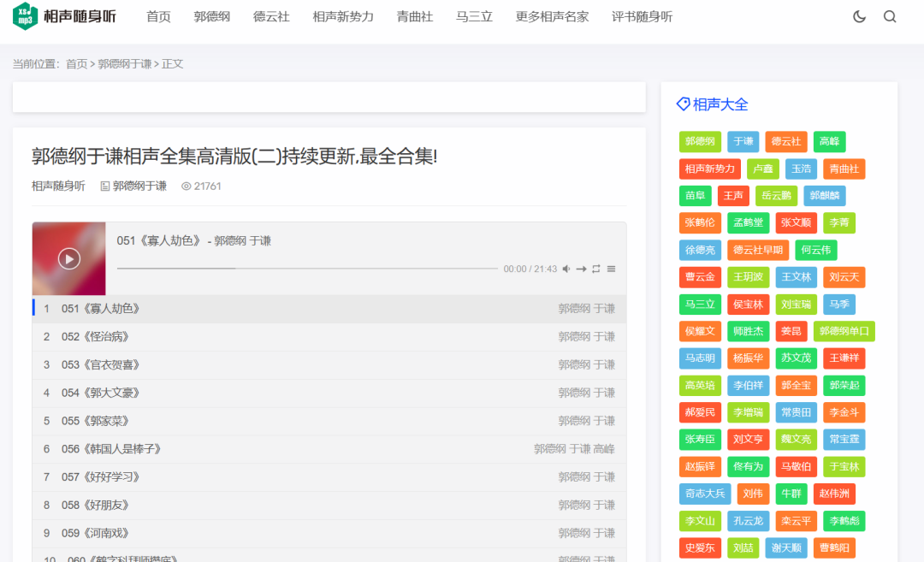Play track 056《韩国人是棒子》
This screenshot has width=924, height=562.
click(329, 449)
